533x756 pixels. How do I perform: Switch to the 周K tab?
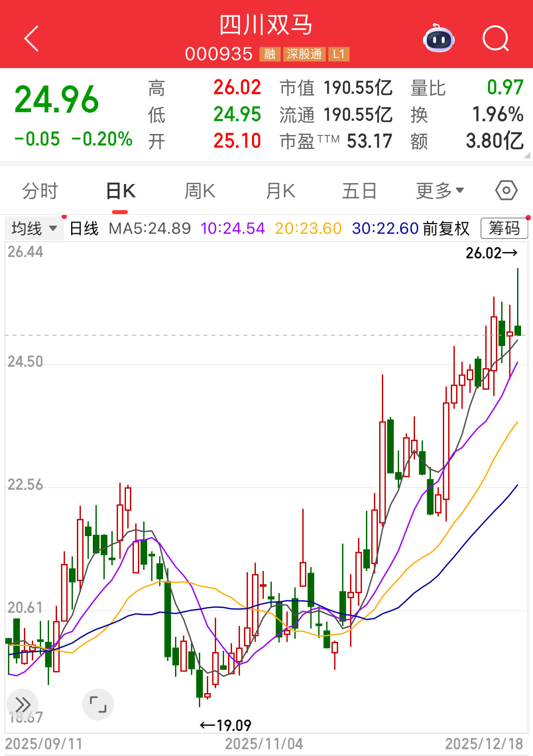coord(200,191)
